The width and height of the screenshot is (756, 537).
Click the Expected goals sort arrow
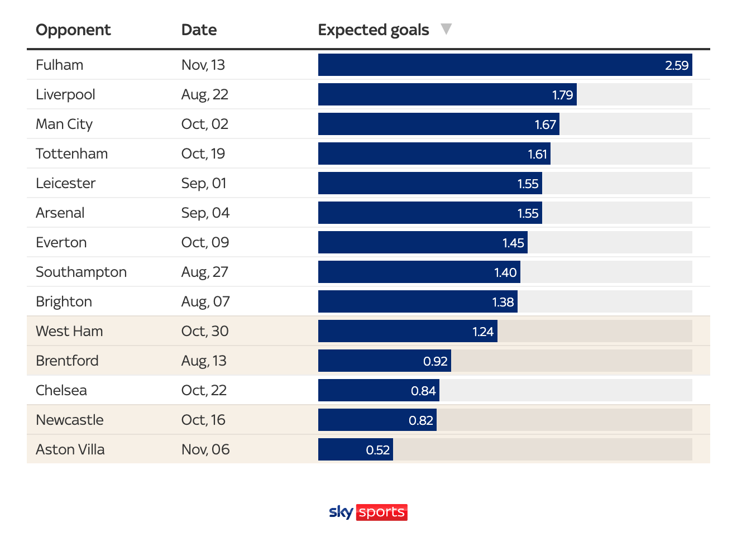pos(446,29)
